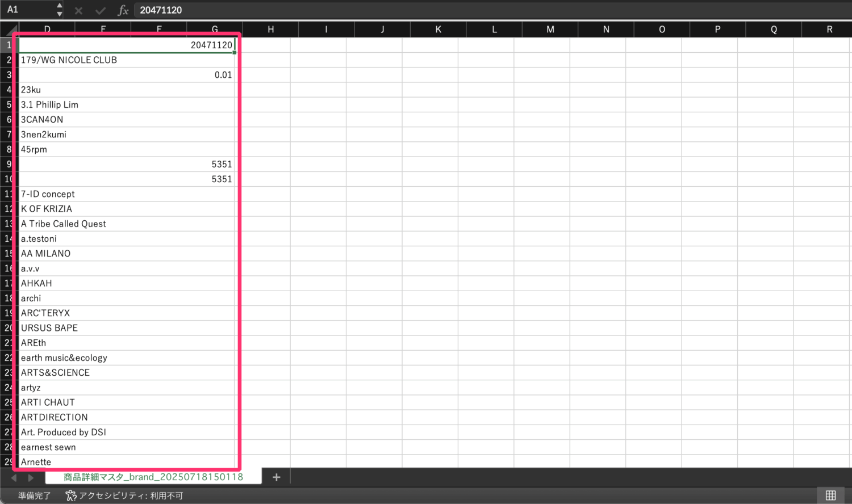The width and height of the screenshot is (852, 504).
Task: Click cell 45rpm
Action: point(127,149)
